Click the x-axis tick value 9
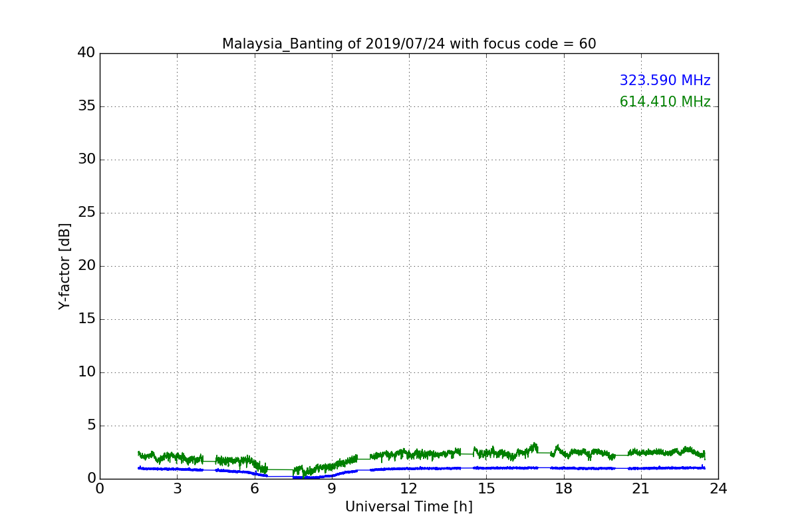 coord(332,489)
